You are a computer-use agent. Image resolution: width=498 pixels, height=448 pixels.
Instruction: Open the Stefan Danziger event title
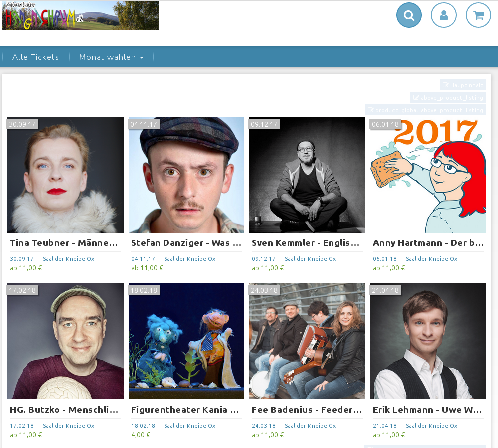point(186,243)
